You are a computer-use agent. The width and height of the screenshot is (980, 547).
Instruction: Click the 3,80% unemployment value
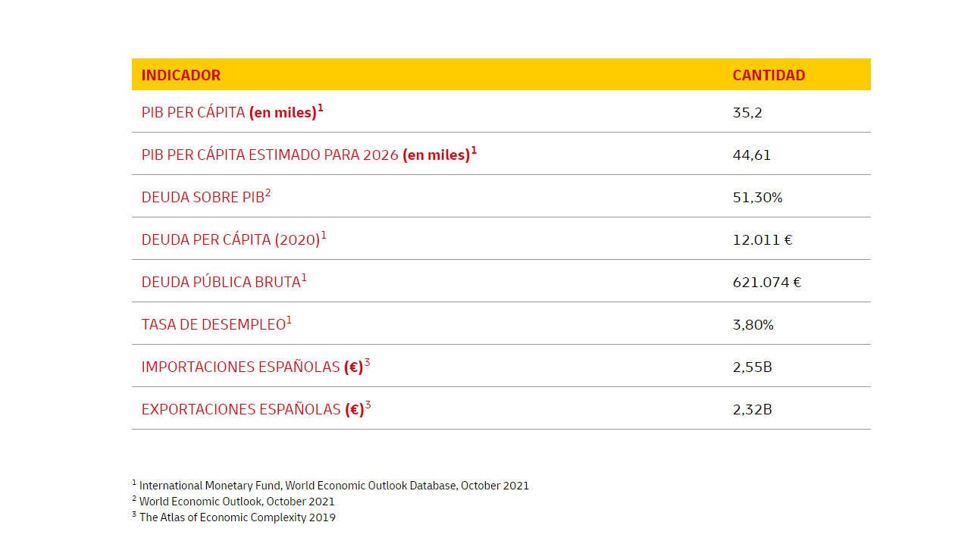click(x=753, y=325)
